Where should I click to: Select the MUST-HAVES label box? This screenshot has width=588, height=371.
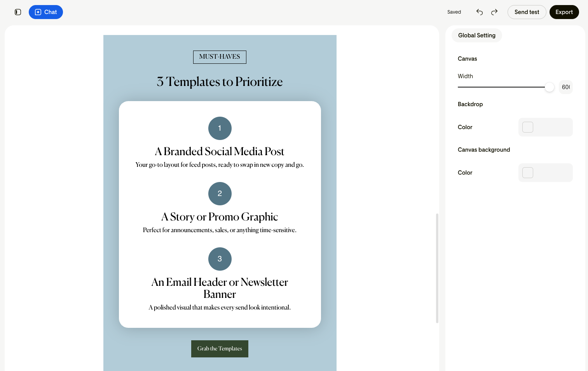point(220,57)
